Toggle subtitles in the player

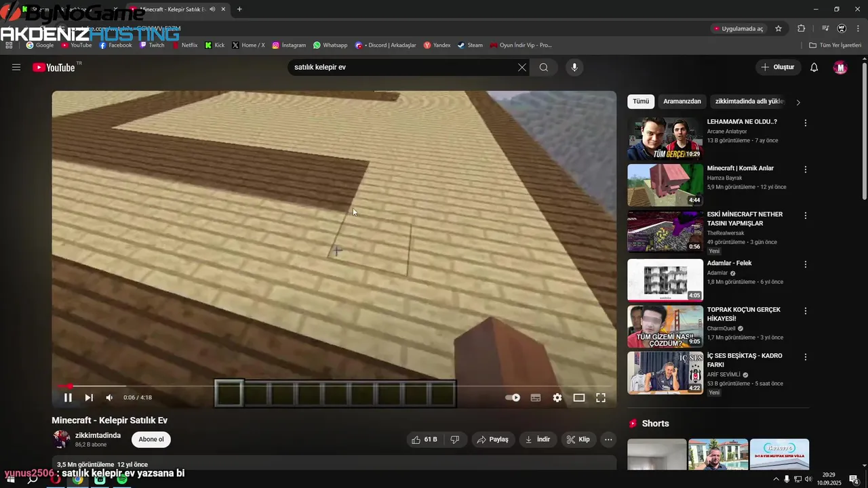(536, 398)
